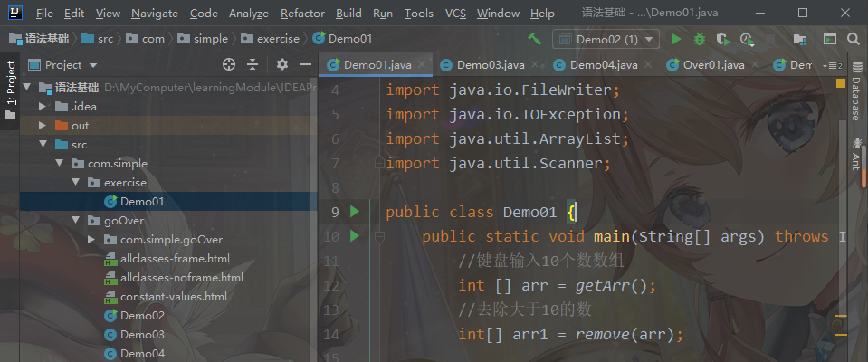Open the Code menu
The height and width of the screenshot is (362, 868).
(203, 14)
